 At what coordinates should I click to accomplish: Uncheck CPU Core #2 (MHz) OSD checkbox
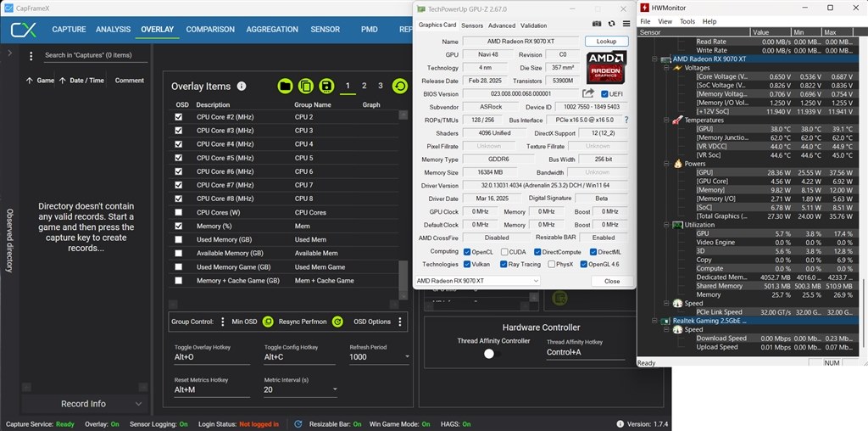coord(178,117)
